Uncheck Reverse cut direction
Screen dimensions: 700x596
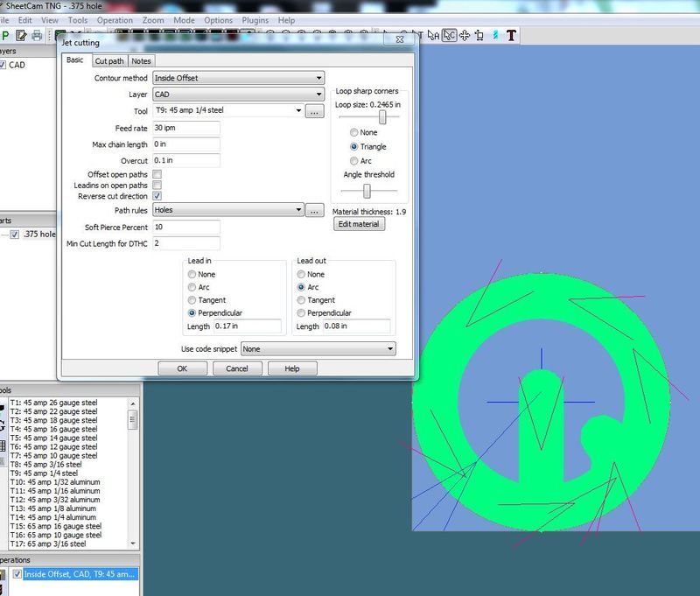click(157, 196)
